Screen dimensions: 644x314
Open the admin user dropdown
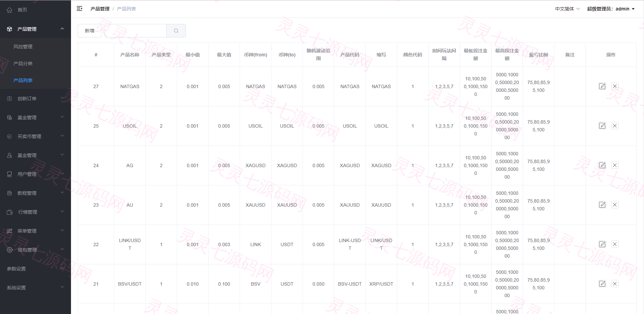611,9
